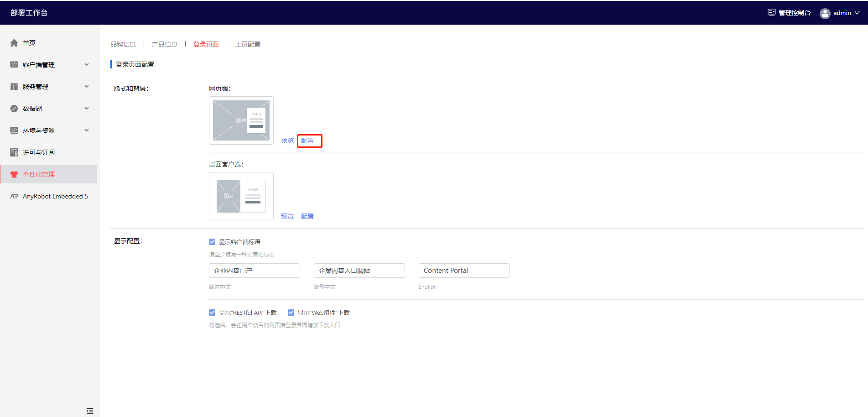Open the admin account dropdown arrow
Viewport: 868px width, 417px height.
(857, 13)
